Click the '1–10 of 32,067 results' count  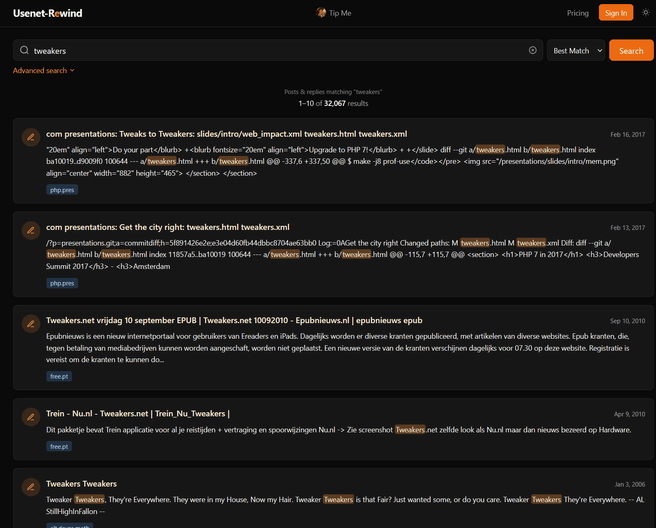click(x=333, y=103)
